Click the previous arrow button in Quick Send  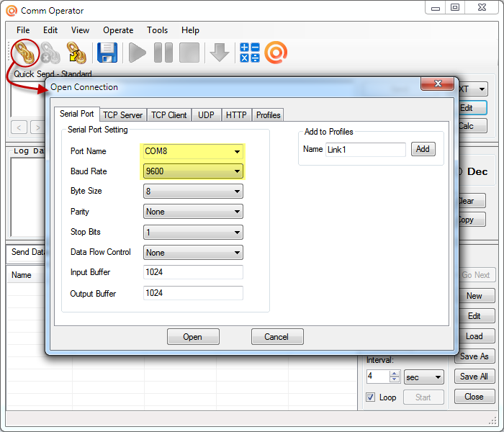19,127
